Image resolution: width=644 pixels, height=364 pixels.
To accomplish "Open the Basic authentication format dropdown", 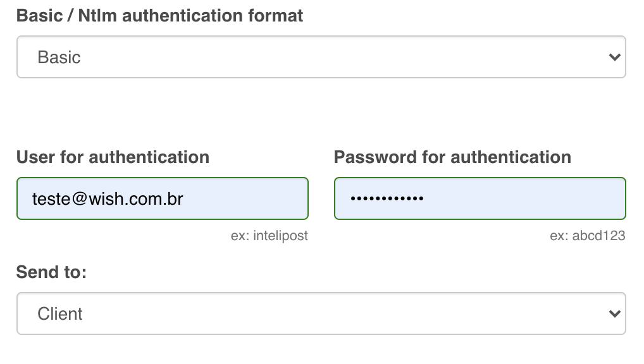I will (321, 58).
